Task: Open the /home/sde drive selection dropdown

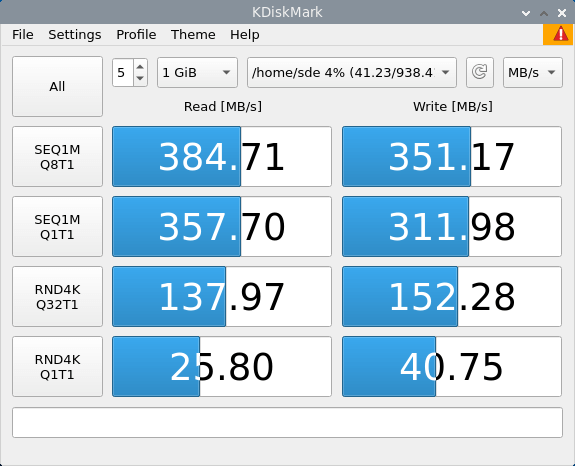Action: pos(352,72)
